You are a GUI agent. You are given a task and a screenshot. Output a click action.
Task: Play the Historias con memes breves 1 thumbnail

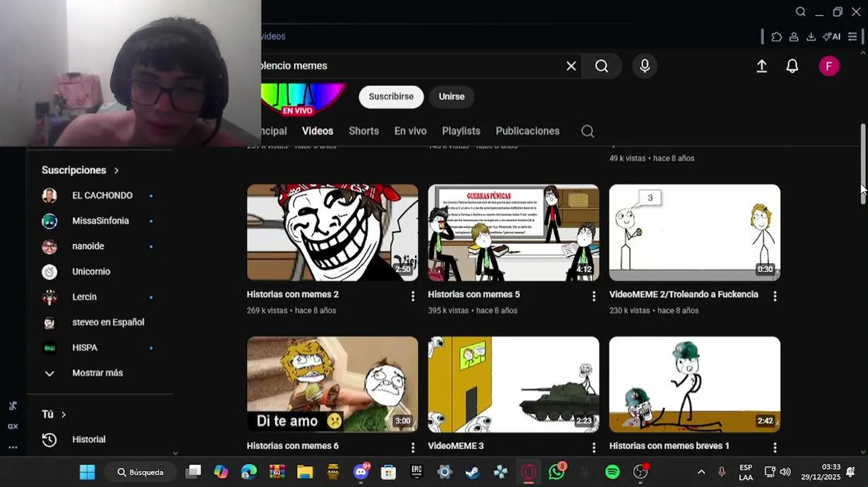point(695,384)
